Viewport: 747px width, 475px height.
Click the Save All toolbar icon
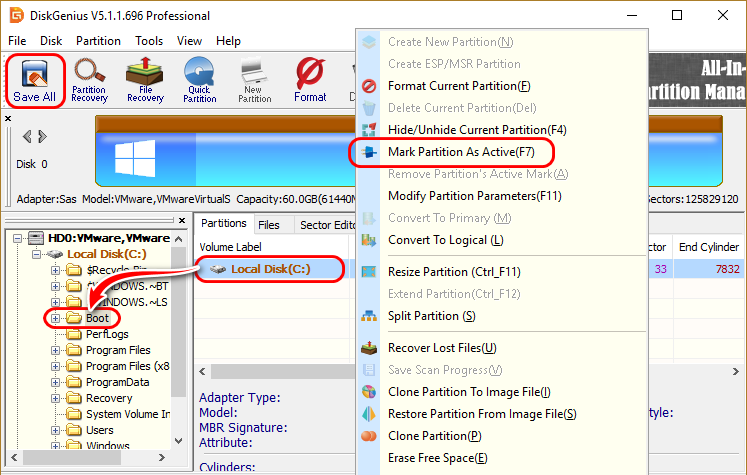click(34, 81)
